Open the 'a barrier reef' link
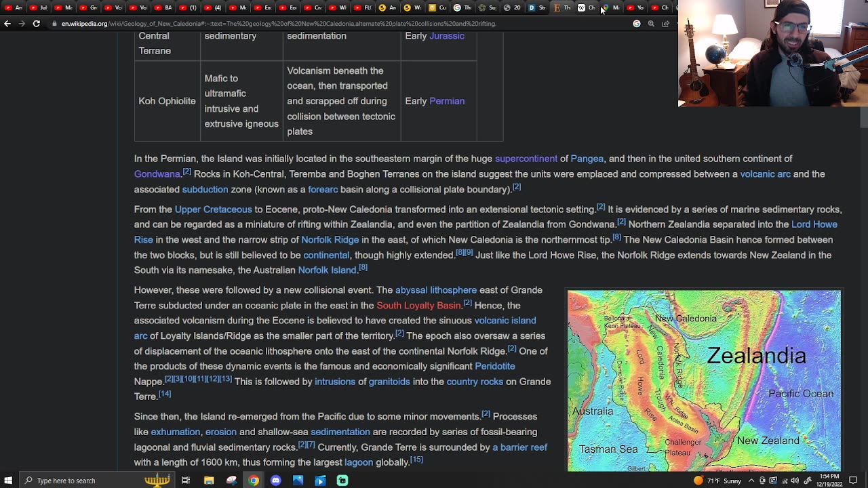Viewport: 868px width, 488px height. point(519,447)
